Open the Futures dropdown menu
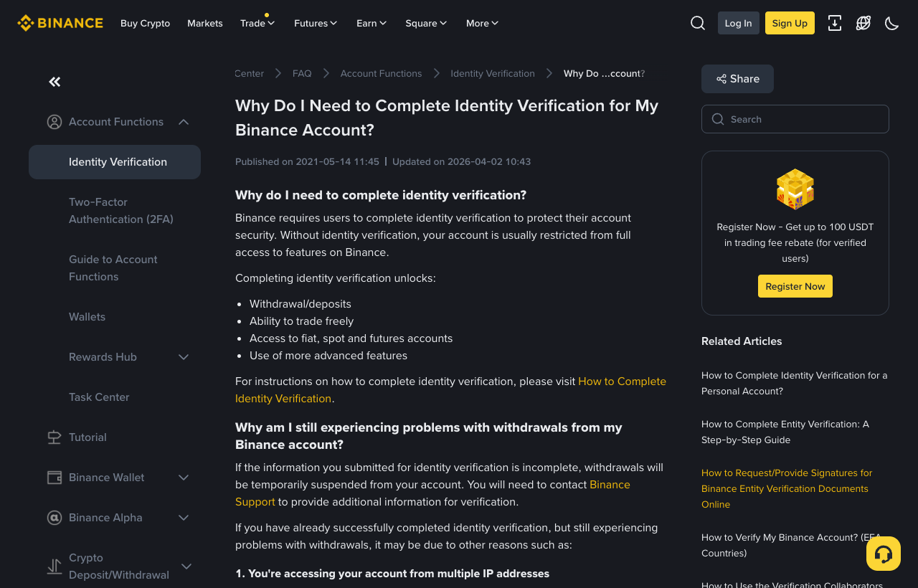The width and height of the screenshot is (918, 588). click(316, 23)
